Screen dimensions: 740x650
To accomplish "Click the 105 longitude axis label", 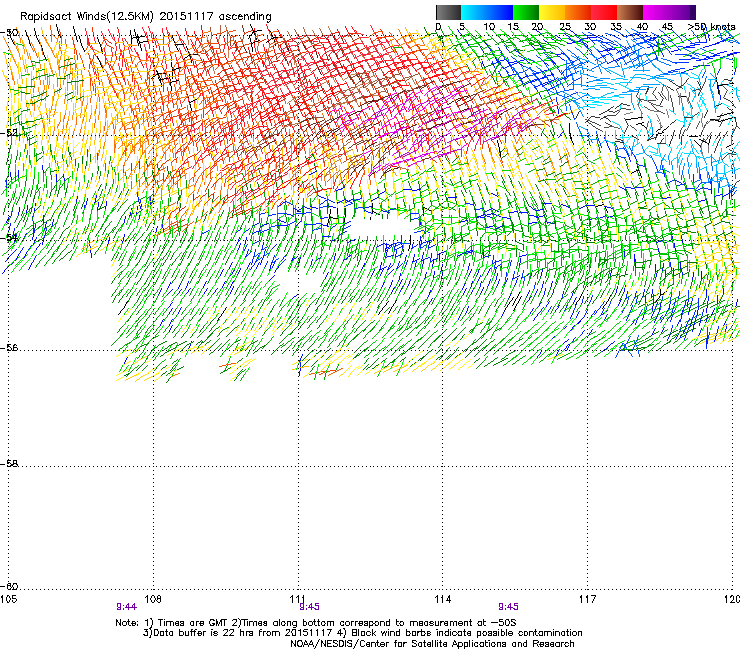I will tap(9, 599).
